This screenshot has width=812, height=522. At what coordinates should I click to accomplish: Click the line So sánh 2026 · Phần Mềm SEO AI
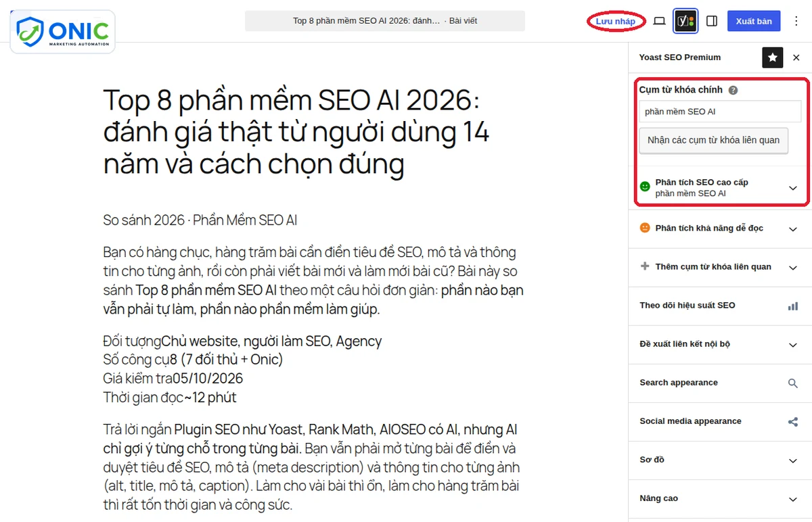(200, 220)
